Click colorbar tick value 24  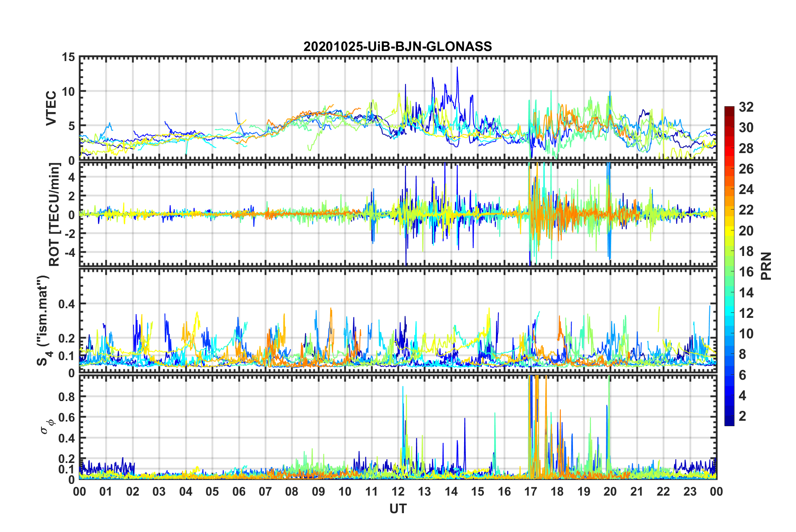click(x=746, y=189)
